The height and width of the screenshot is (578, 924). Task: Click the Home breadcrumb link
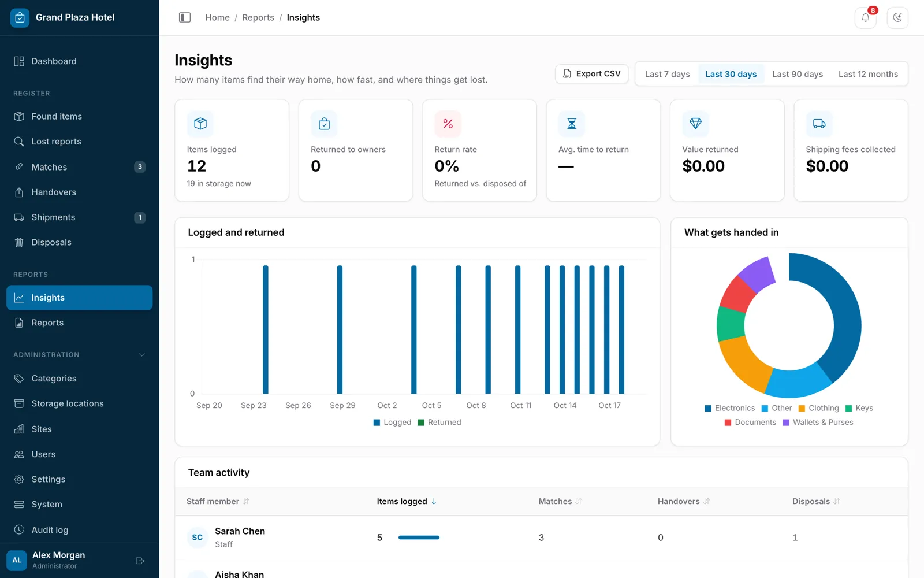217,17
